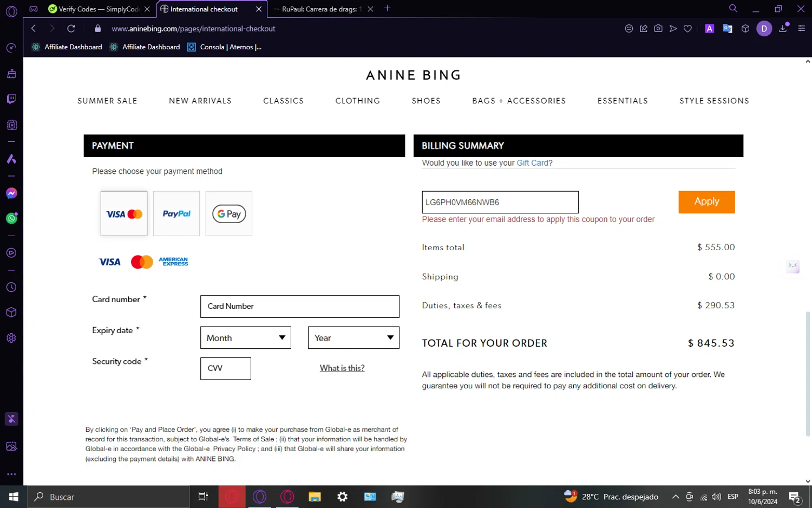Close the International checkout tab
Image resolution: width=812 pixels, height=508 pixels.
259,9
